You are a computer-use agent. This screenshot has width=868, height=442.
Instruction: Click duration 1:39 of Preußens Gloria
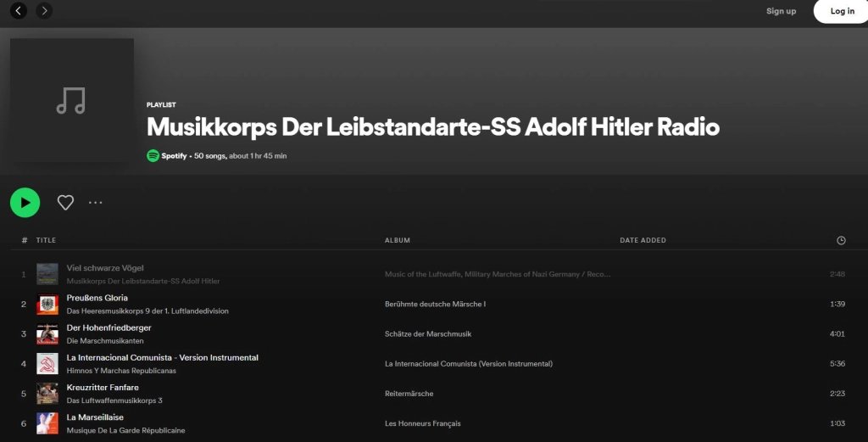click(x=837, y=304)
